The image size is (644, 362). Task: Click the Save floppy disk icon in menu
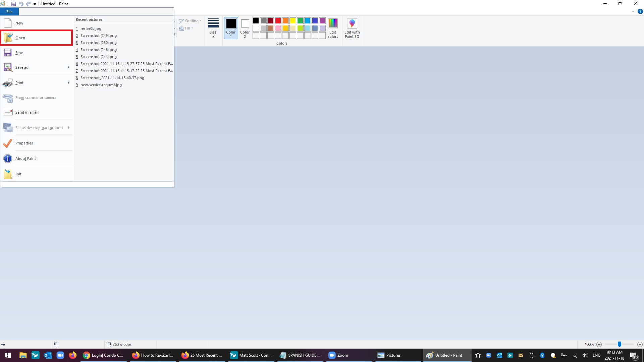click(x=8, y=53)
